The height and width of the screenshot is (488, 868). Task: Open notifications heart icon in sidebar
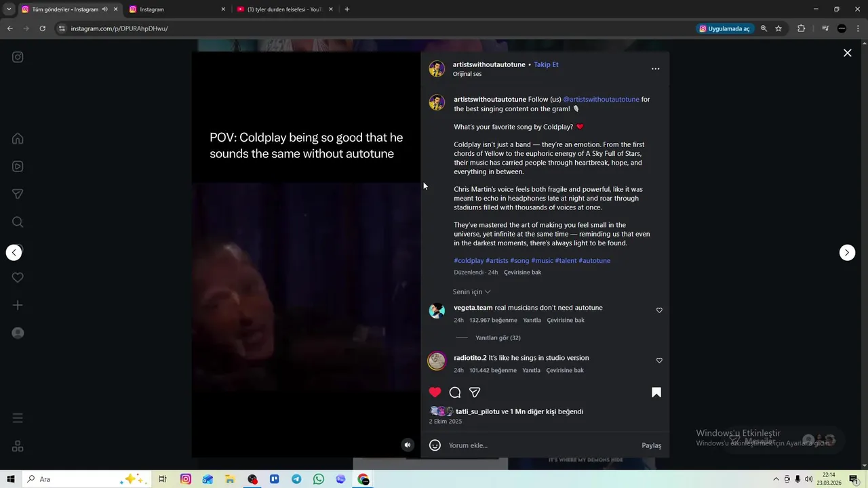click(x=18, y=277)
